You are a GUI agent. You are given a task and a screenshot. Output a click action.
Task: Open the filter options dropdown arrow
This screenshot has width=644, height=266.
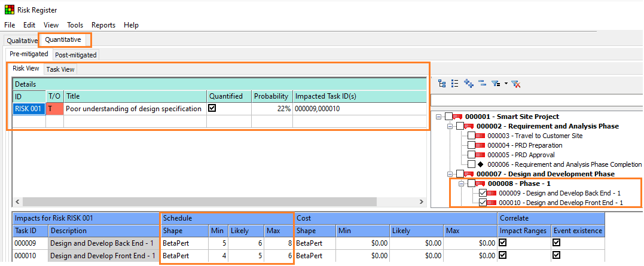pos(506,83)
